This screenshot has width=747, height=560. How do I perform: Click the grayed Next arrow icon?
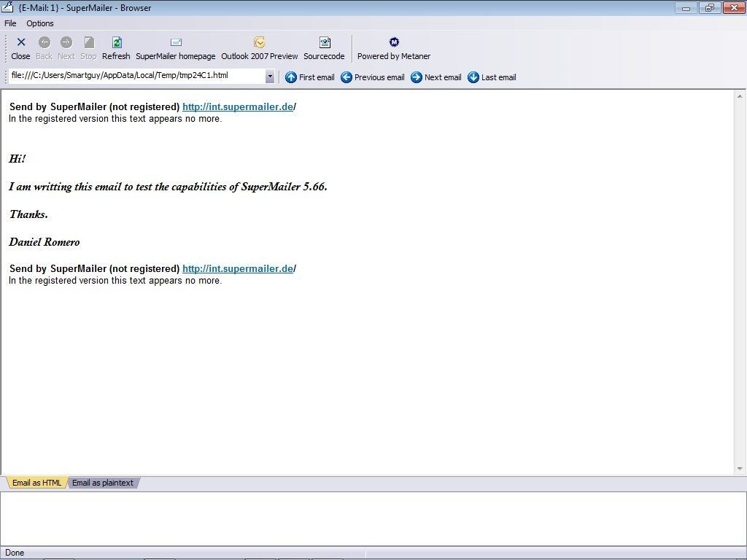point(66,42)
